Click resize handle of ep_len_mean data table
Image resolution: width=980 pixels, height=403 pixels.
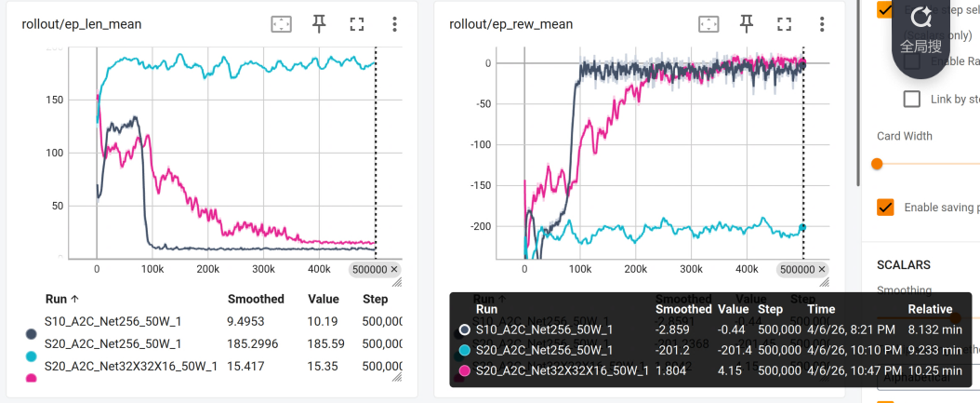click(398, 377)
